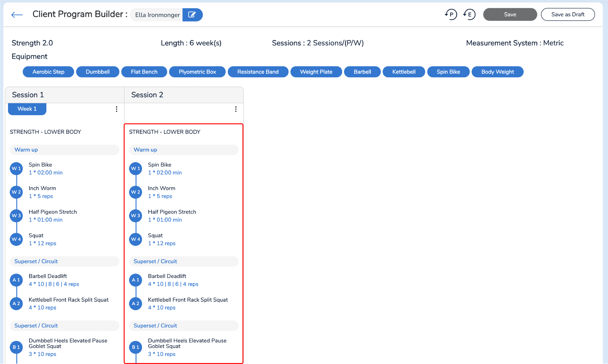Select W2 Inch Worm badge in Session 2
This screenshot has width=608, height=364.
(136, 192)
